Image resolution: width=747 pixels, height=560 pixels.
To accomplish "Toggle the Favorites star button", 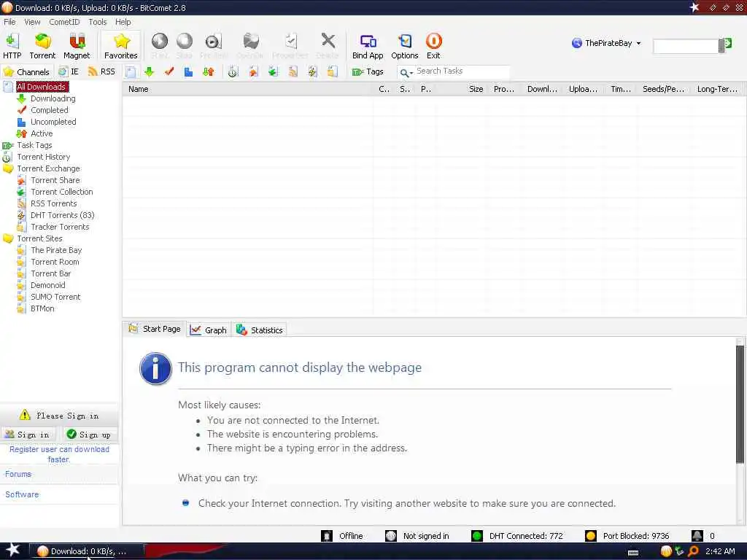I will [121, 46].
